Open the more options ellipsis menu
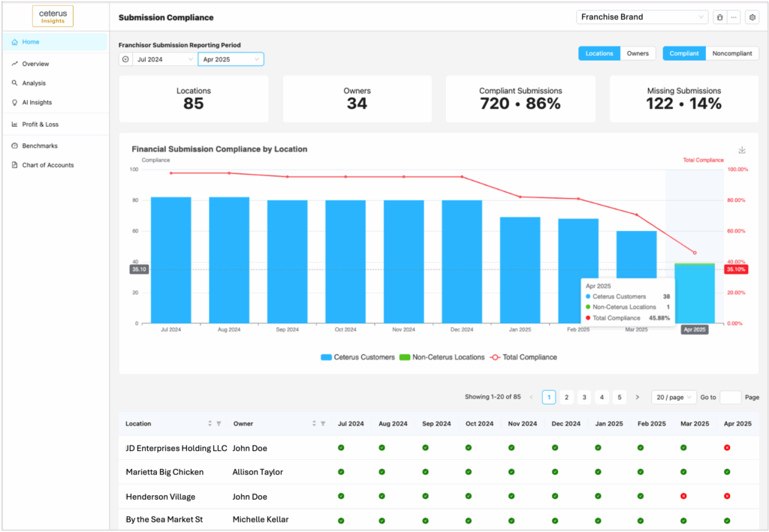The height and width of the screenshot is (532, 769). coord(733,17)
